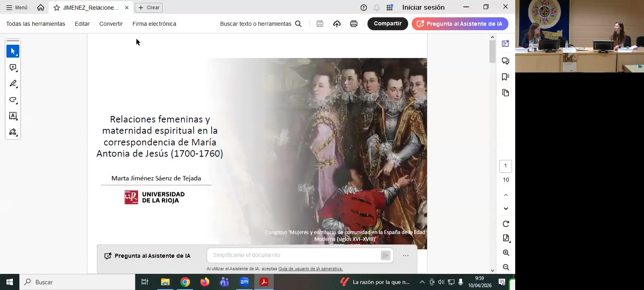Open Todas las herramientas
644x290 pixels.
coord(35,24)
